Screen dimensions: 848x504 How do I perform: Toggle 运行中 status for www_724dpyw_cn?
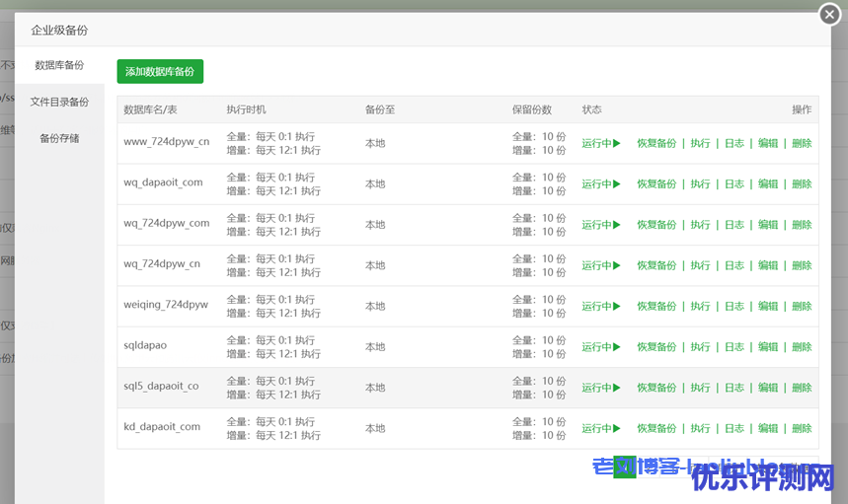600,143
